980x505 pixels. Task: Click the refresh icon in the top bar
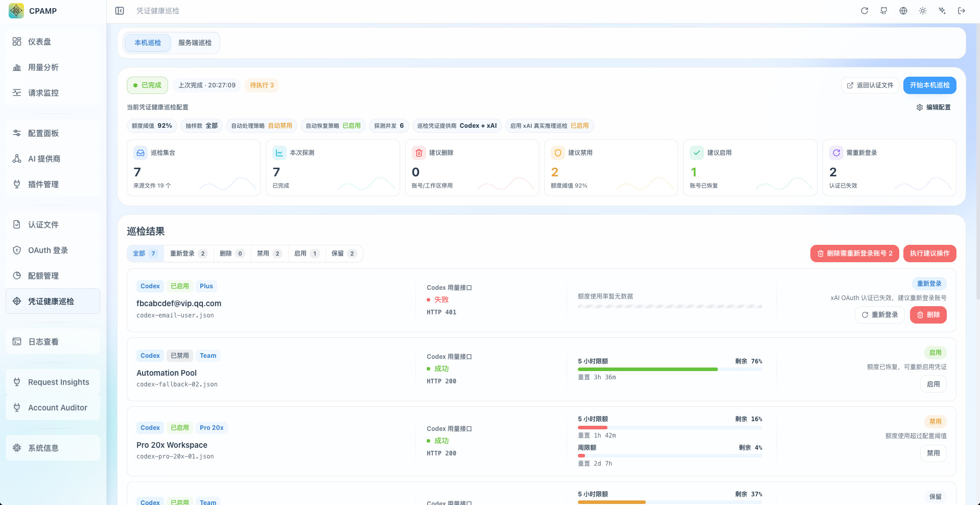pos(865,11)
